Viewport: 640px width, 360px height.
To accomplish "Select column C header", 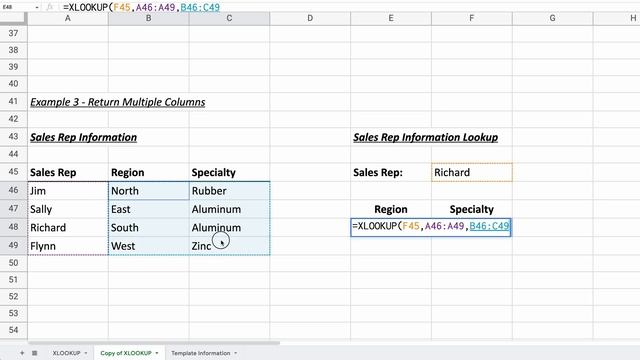I will [x=229, y=18].
